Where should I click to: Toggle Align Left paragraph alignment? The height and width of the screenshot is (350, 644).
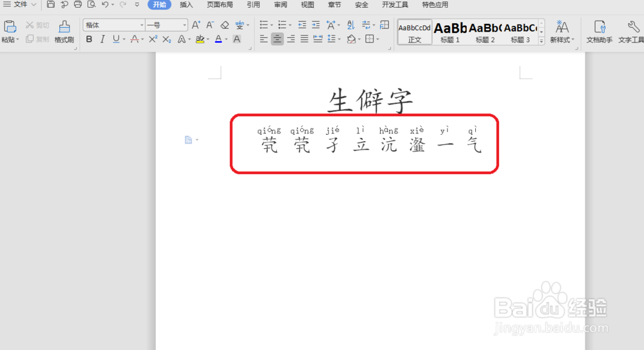tap(263, 39)
